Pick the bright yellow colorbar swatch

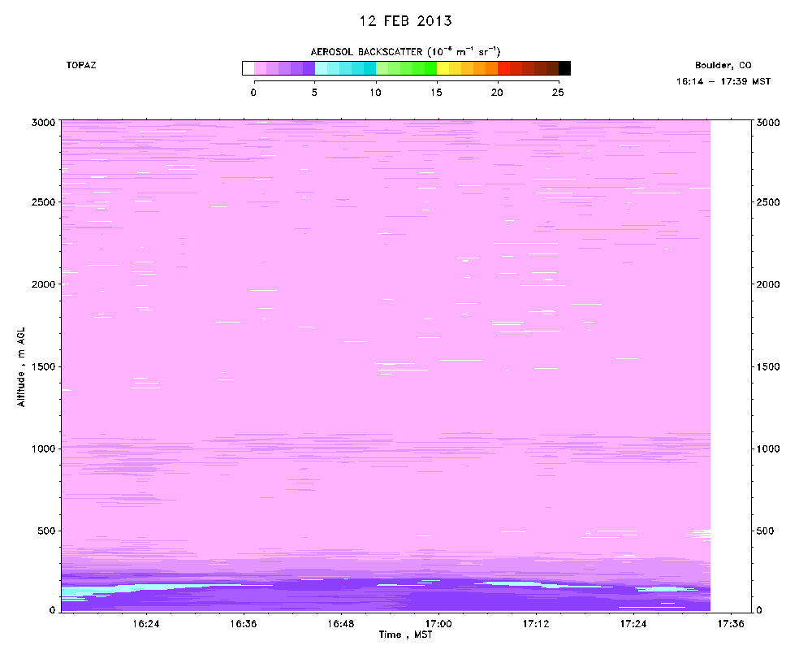[443, 68]
